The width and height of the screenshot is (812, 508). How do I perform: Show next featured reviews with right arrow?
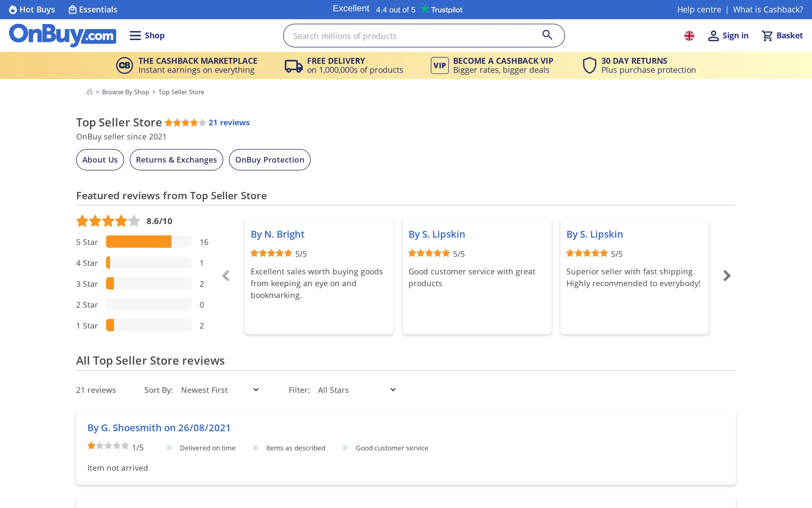(x=727, y=275)
